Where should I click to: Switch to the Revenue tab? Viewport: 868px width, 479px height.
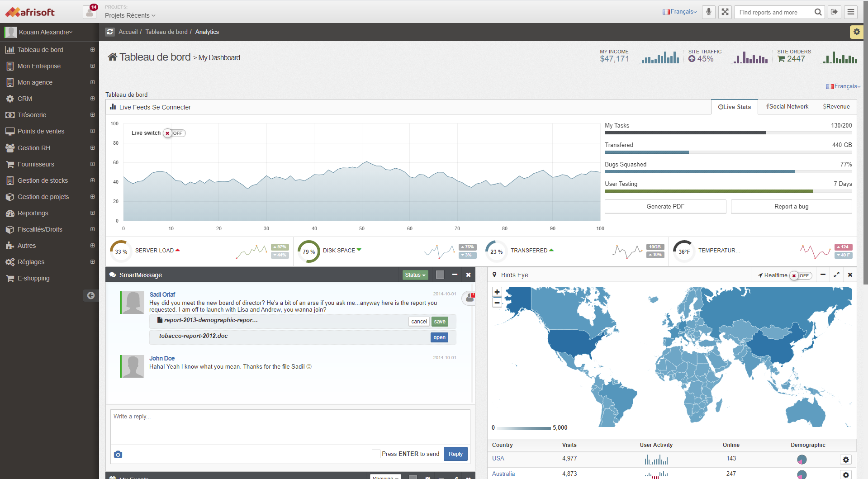836,107
